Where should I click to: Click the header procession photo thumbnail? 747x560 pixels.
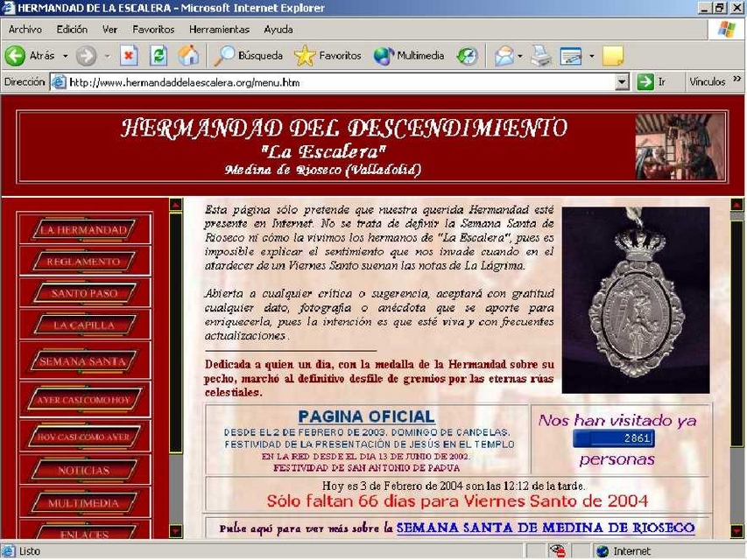point(680,147)
